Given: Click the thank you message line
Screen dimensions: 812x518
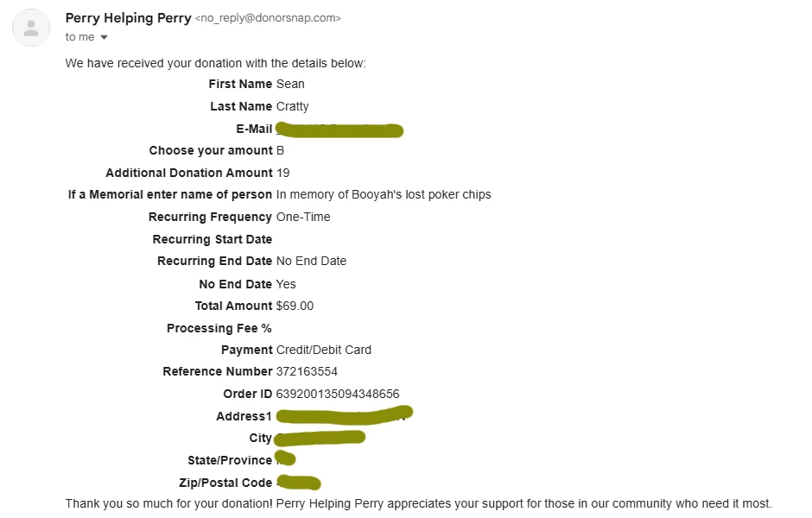Looking at the screenshot, I should coord(418,503).
